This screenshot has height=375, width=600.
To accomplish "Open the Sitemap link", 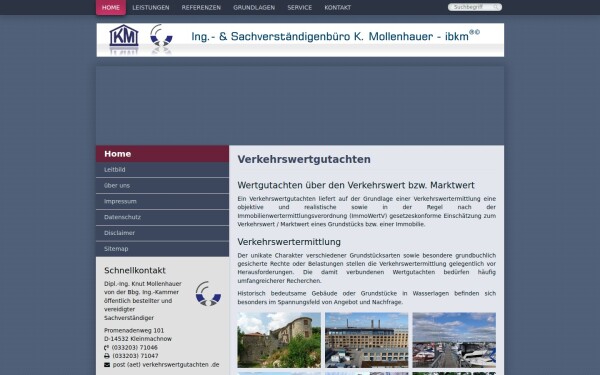I will (x=163, y=249).
